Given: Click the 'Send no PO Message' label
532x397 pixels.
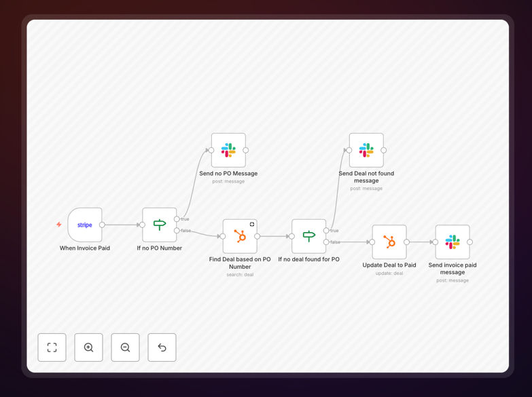Looking at the screenshot, I should tap(228, 174).
